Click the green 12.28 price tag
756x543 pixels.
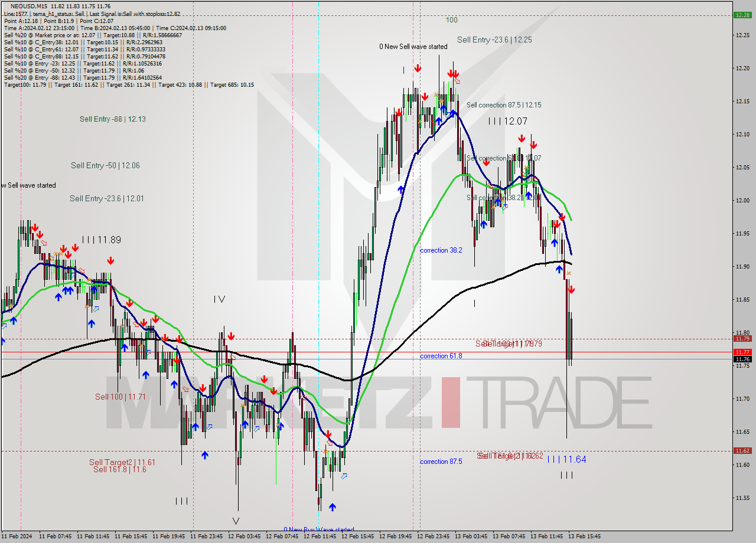pos(742,15)
